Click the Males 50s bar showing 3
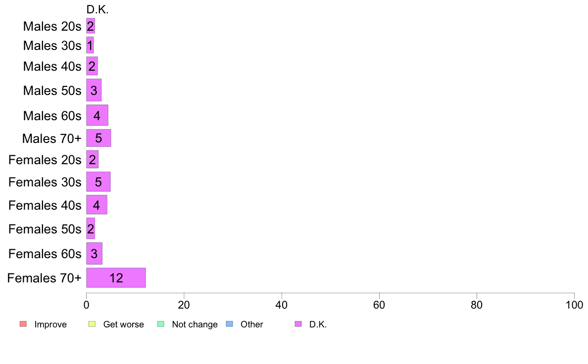The image size is (588, 364). pos(94,91)
